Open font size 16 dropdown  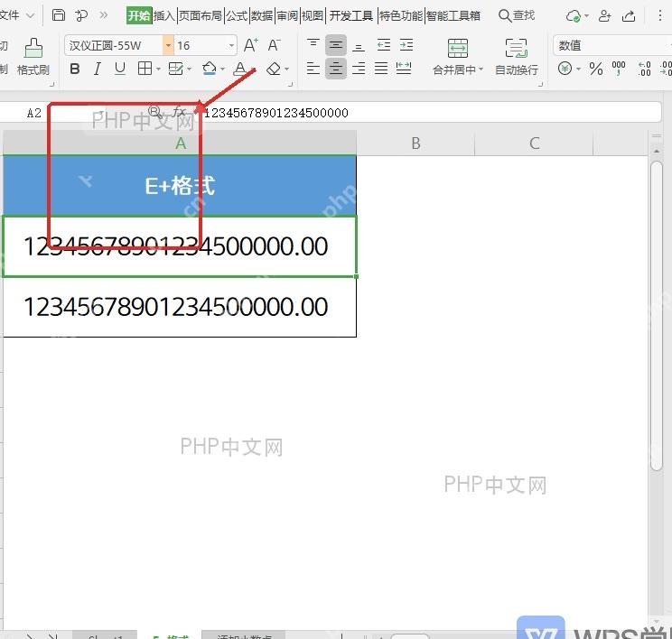pos(231,45)
